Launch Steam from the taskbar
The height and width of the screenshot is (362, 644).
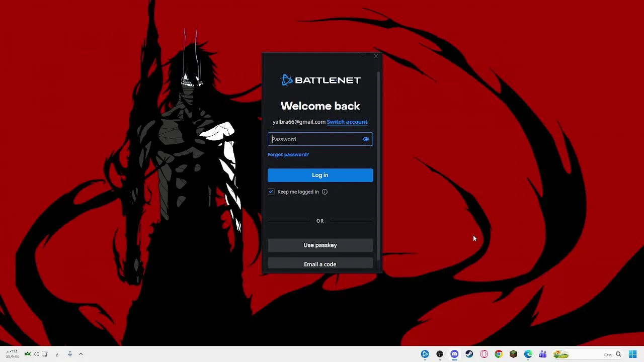(469, 354)
